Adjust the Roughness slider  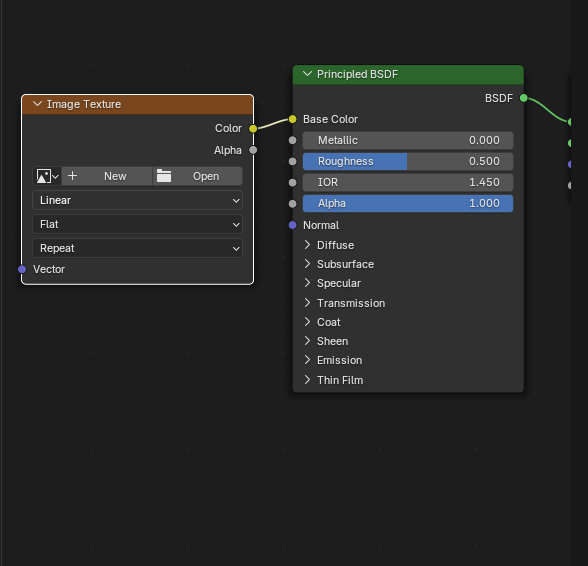click(408, 161)
